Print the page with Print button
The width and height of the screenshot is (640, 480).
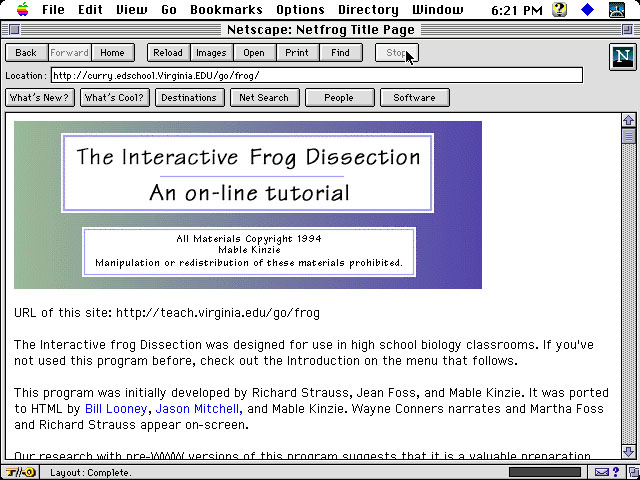pos(297,53)
